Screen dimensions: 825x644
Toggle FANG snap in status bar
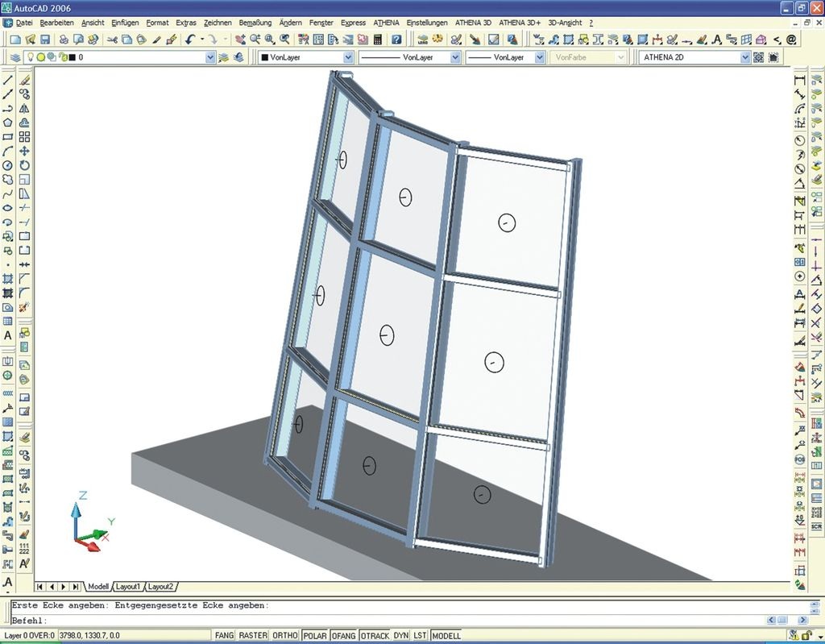(224, 636)
